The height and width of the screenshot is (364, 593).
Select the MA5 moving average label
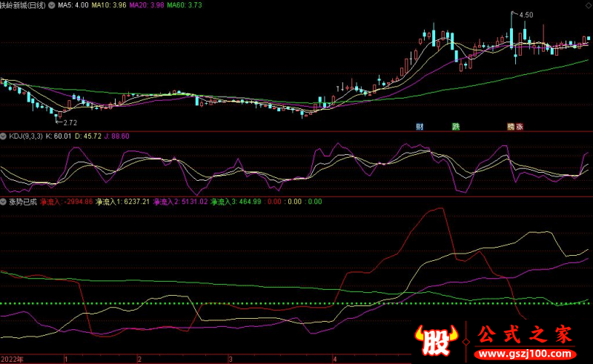73,5
